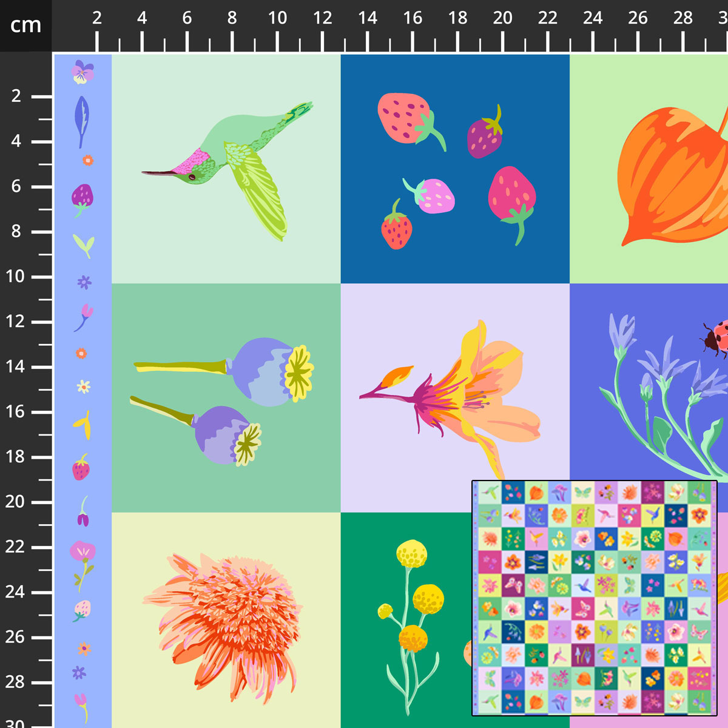The width and height of the screenshot is (728, 728).
Task: Click the 14 mark on the top ruler
Action: (368, 18)
